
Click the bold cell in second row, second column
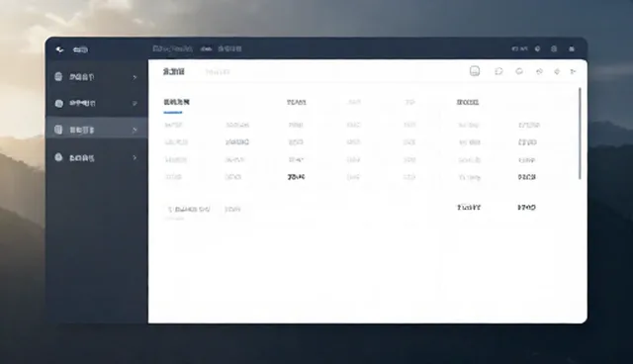pyautogui.click(x=237, y=142)
